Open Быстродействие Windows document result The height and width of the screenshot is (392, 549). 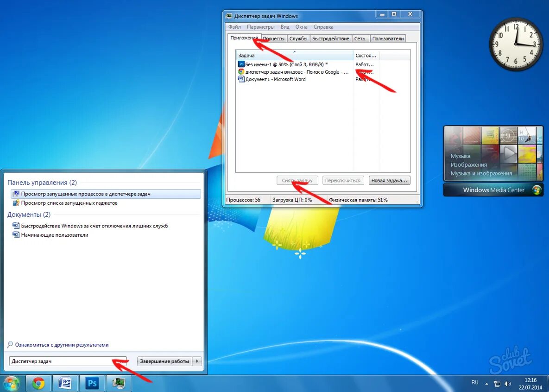pyautogui.click(x=94, y=226)
